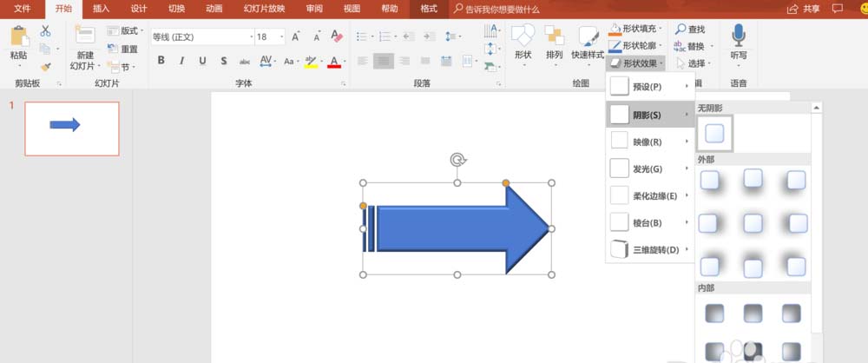
Task: Switch to Slide Show (幻灯片放映) tab
Action: tap(264, 9)
